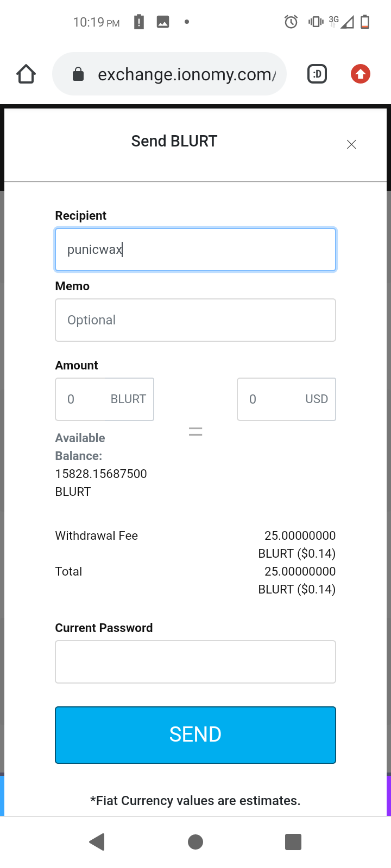Tap the Android back navigation button

pyautogui.click(x=97, y=842)
